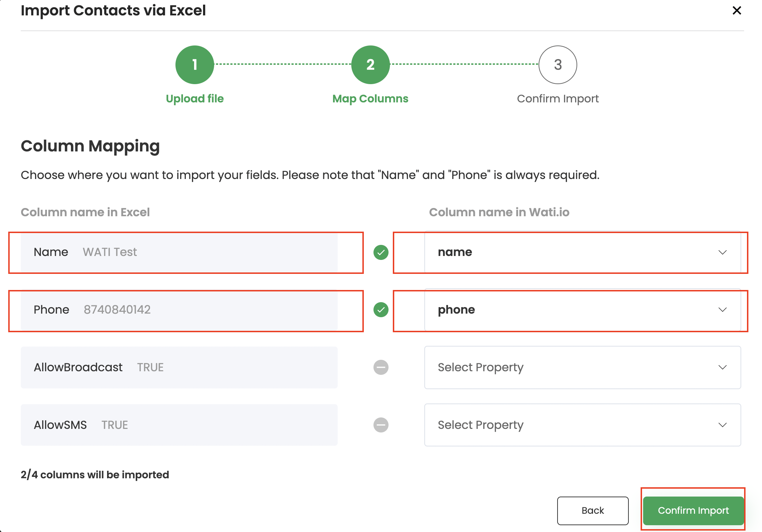Go to step 1 Upload file circle
The image size is (762, 532).
[x=195, y=65]
